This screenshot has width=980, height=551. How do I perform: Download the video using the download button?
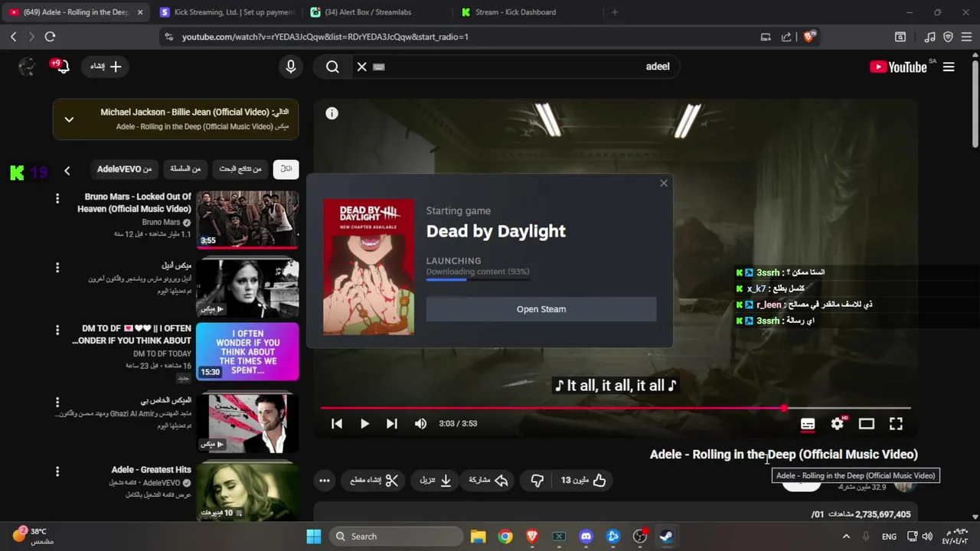coord(435,480)
